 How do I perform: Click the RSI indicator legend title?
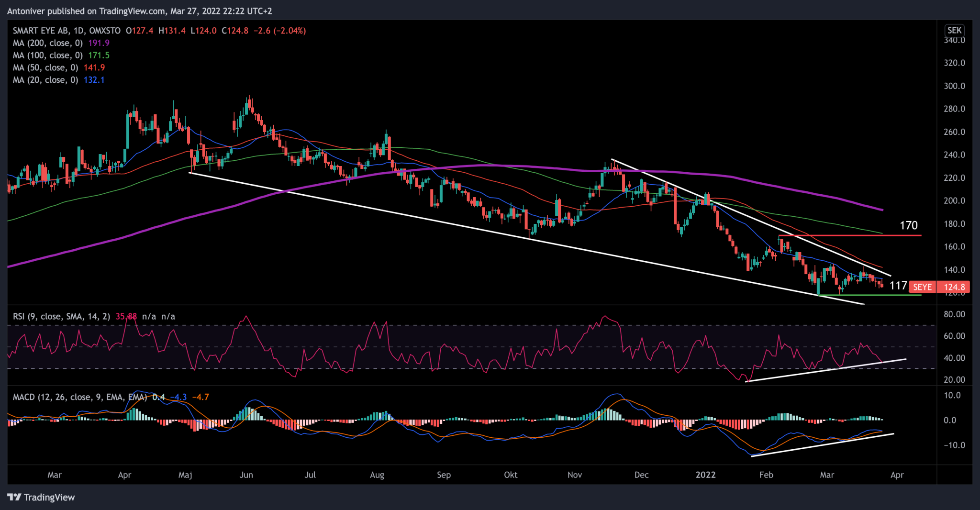[61, 317]
